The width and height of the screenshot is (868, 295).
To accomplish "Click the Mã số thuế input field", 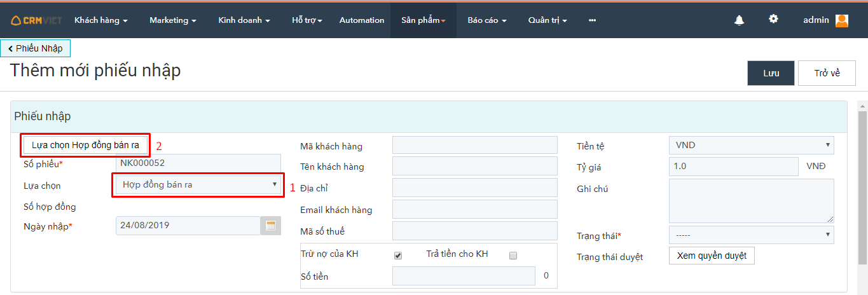I will [475, 231].
